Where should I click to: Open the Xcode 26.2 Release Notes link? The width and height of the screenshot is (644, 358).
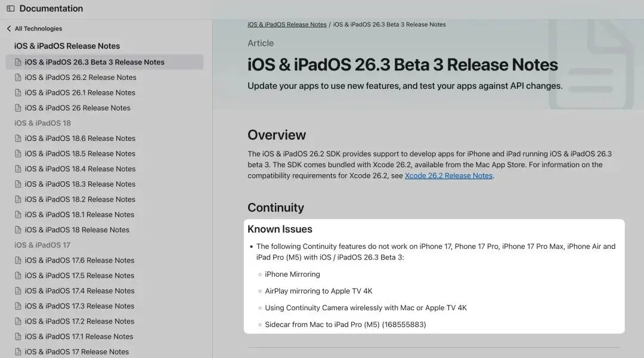tap(448, 176)
